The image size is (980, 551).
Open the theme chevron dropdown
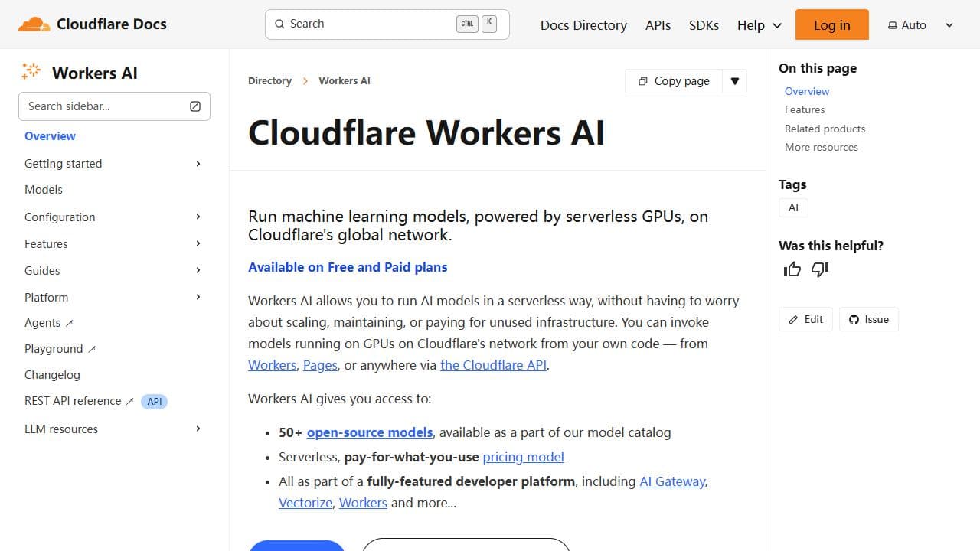949,24
